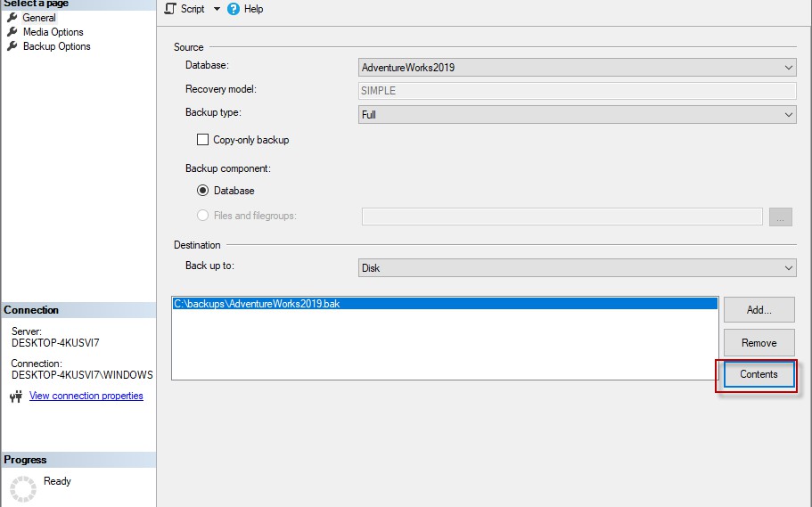
Task: Click the wrench icon beside General
Action: [x=12, y=18]
